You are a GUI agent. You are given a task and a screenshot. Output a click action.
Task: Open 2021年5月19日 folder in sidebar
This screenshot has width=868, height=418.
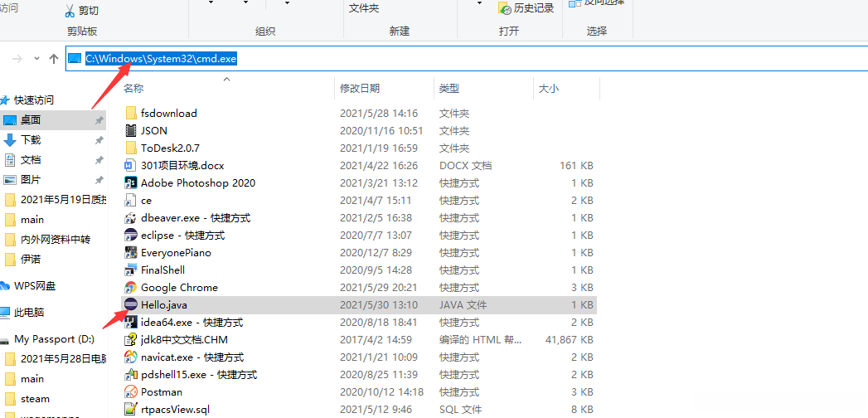(63, 200)
